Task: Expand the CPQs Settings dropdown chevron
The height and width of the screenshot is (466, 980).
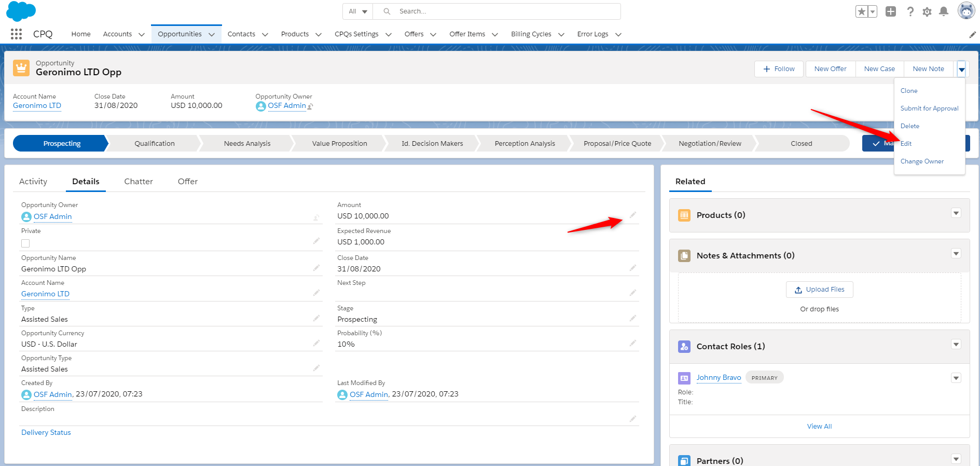Action: 388,35
